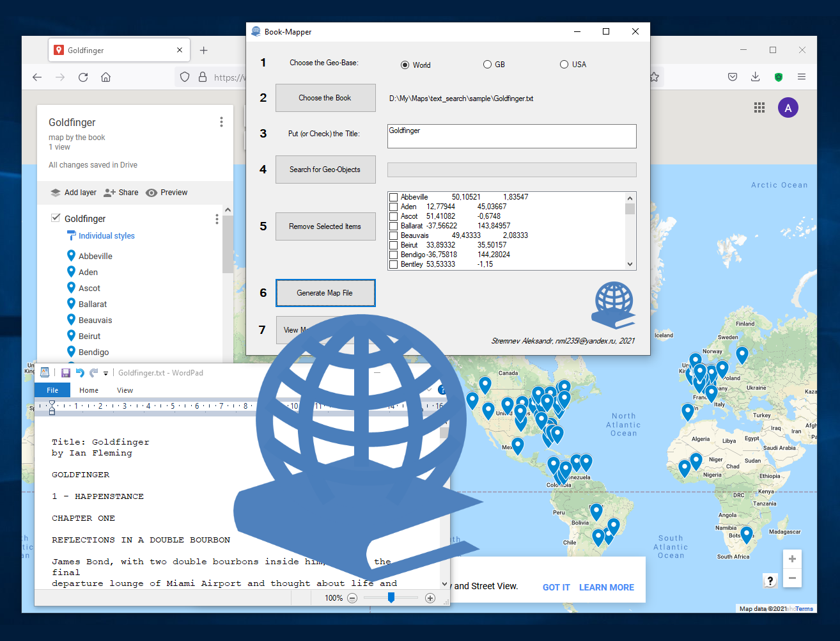The image size is (840, 641).
Task: Zoom out on the Google map
Action: [792, 578]
